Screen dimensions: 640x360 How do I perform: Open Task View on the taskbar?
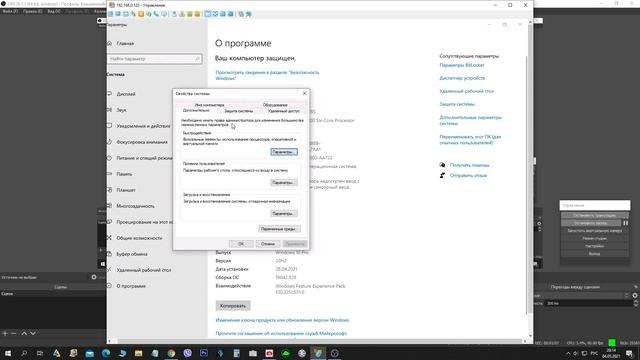pyautogui.click(x=40, y=353)
